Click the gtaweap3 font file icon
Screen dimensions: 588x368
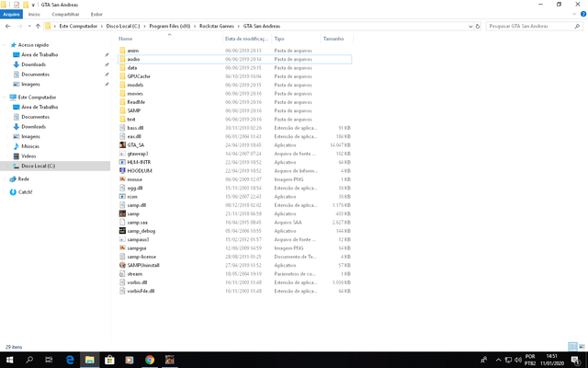coord(122,154)
